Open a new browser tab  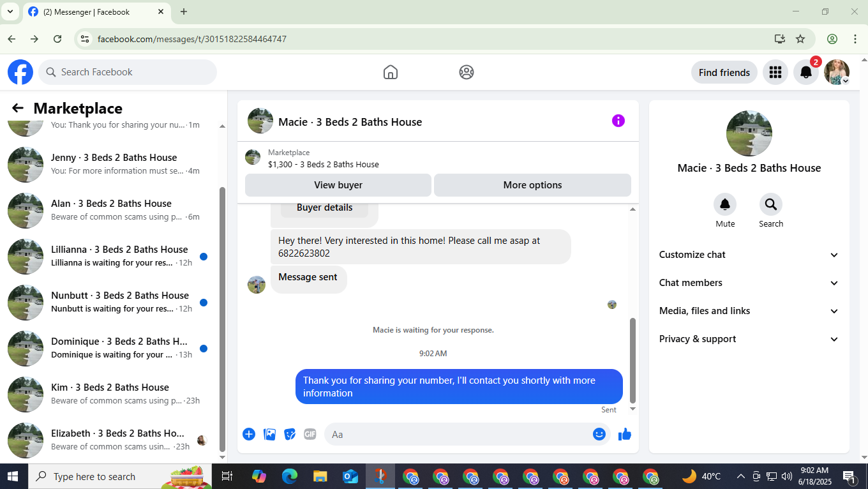184,11
